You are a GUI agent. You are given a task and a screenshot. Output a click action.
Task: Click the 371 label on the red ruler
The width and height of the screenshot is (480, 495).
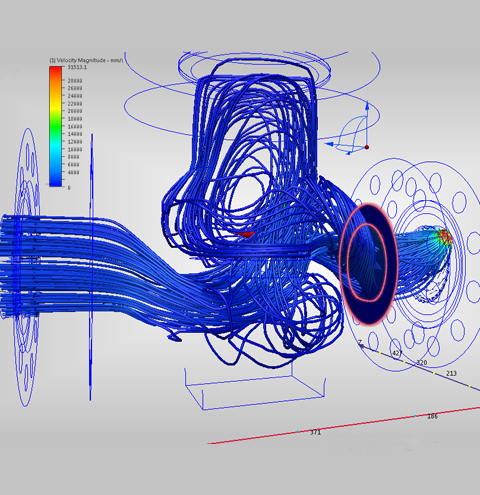pyautogui.click(x=315, y=432)
